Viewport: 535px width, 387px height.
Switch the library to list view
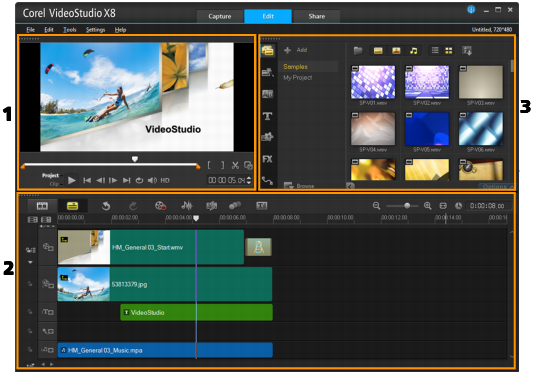pyautogui.click(x=435, y=51)
